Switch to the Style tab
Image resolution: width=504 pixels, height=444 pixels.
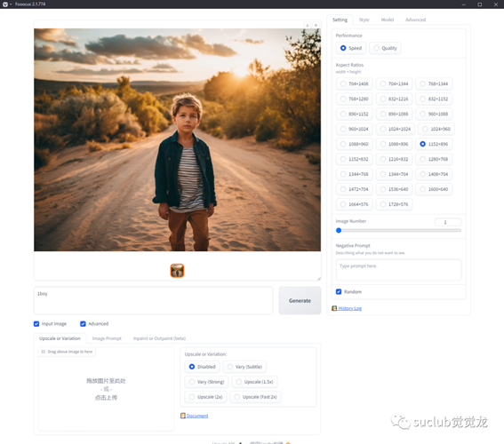click(x=364, y=20)
